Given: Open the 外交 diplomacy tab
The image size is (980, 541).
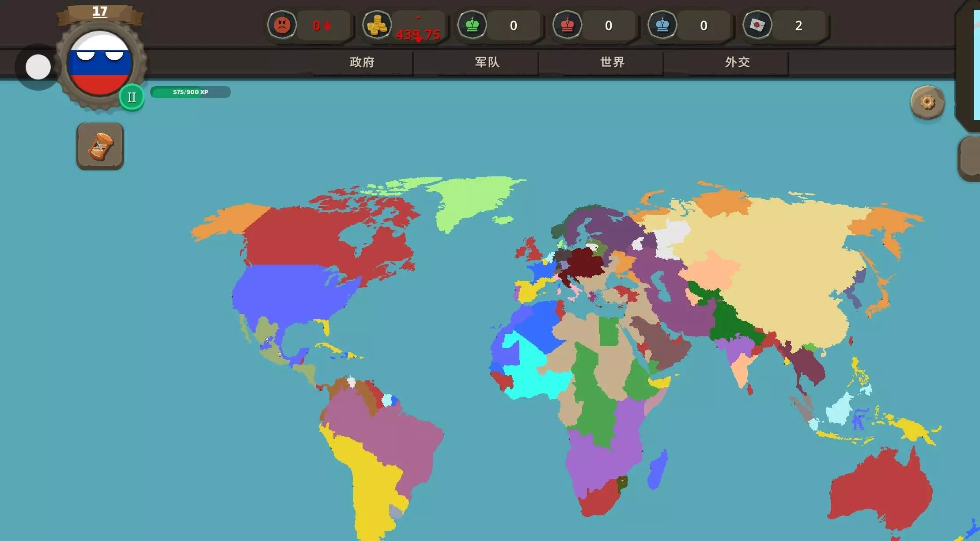Looking at the screenshot, I should 737,62.
